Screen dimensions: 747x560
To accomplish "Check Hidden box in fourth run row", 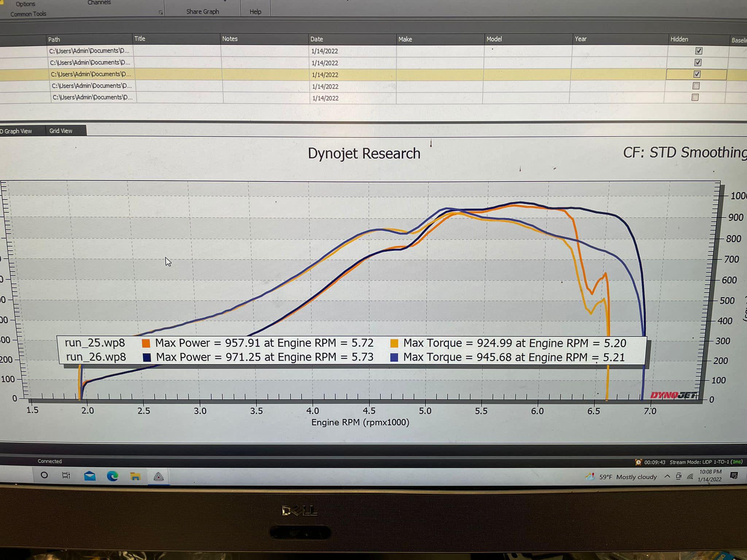I will tap(696, 86).
